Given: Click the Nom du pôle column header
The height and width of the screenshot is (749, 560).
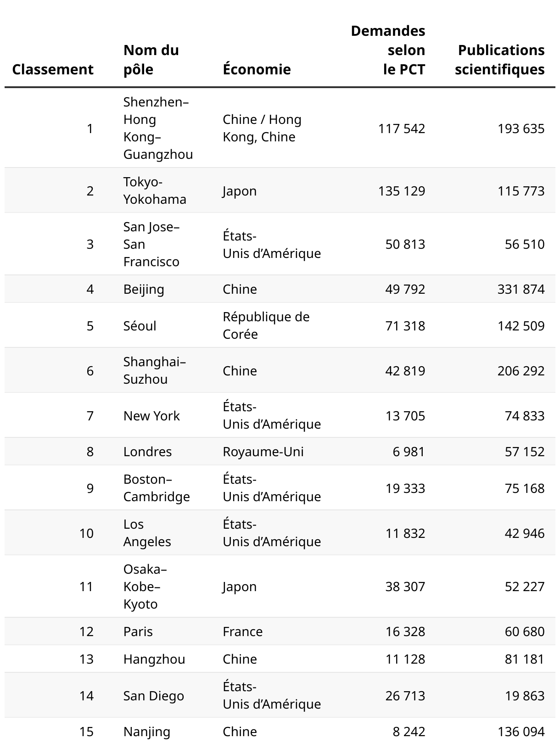Looking at the screenshot, I should coord(151,60).
